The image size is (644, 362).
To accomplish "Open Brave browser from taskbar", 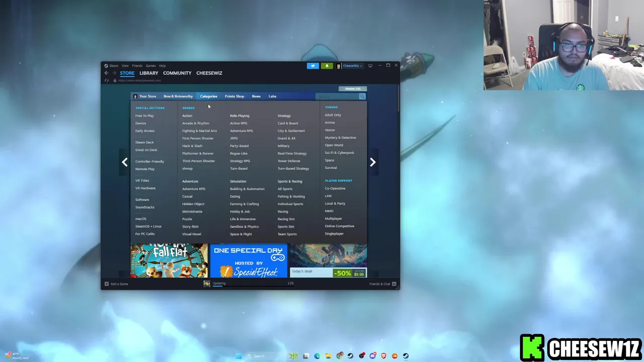I will [384, 356].
